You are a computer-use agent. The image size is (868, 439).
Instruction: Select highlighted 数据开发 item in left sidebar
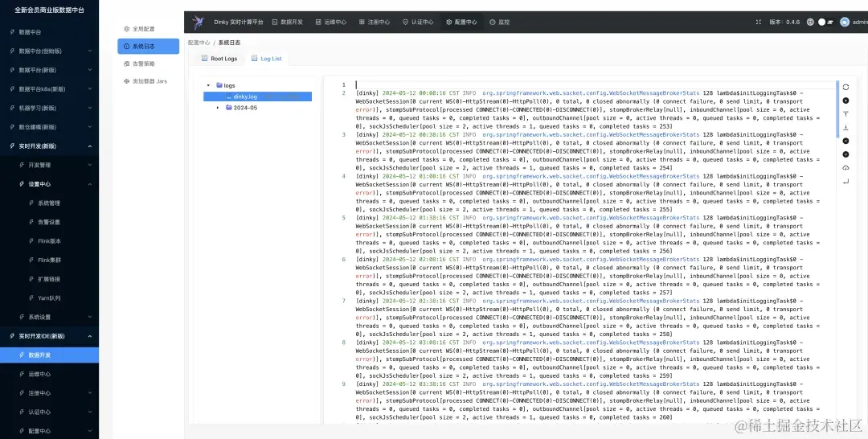coord(49,355)
